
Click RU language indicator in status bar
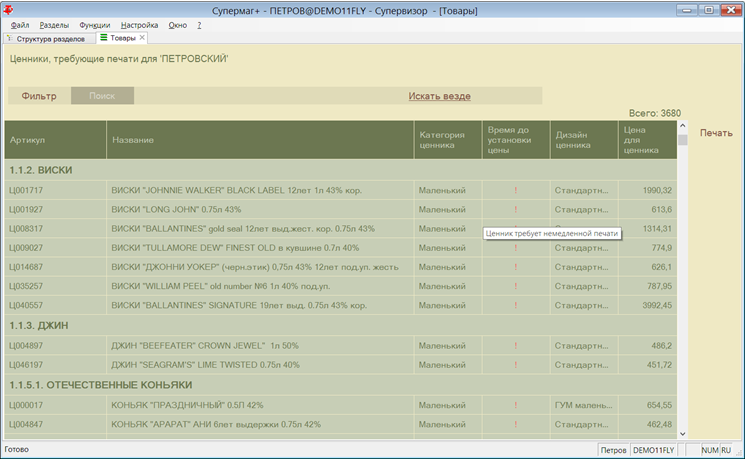[x=726, y=450]
